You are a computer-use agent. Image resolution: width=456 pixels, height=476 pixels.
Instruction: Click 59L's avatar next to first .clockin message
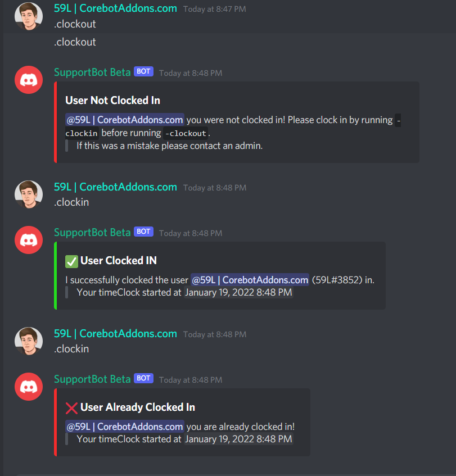coord(29,194)
